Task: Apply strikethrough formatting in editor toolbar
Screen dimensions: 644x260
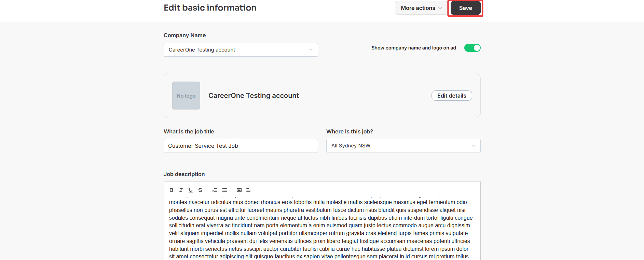Action: (x=200, y=190)
